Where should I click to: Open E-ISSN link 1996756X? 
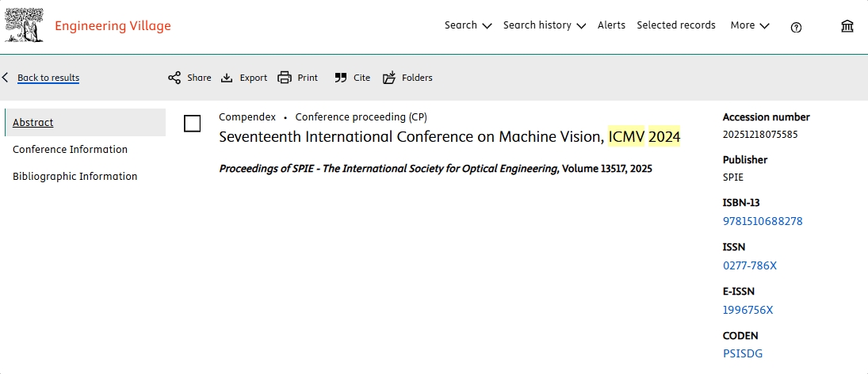tap(748, 310)
